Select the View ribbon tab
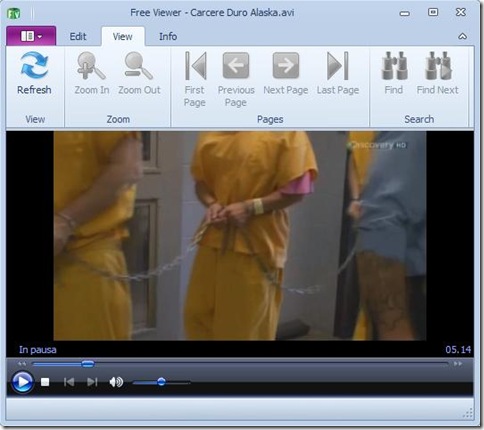Image resolution: width=484 pixels, height=430 pixels. coord(122,36)
